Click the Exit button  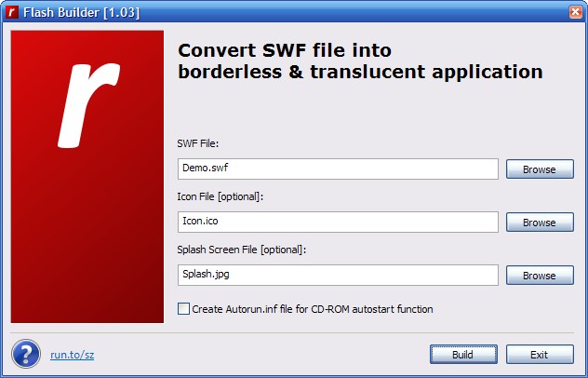tap(540, 355)
